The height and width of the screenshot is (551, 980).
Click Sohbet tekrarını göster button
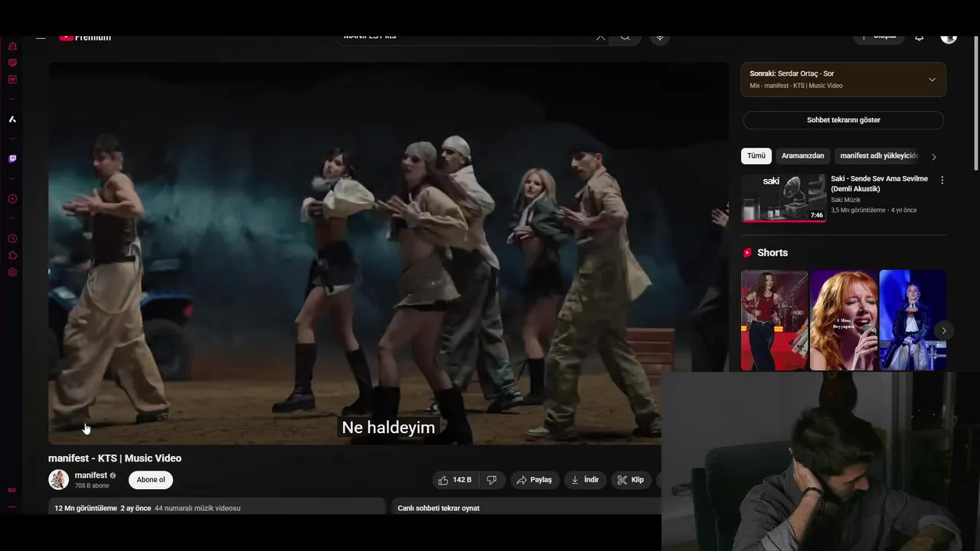pos(843,120)
